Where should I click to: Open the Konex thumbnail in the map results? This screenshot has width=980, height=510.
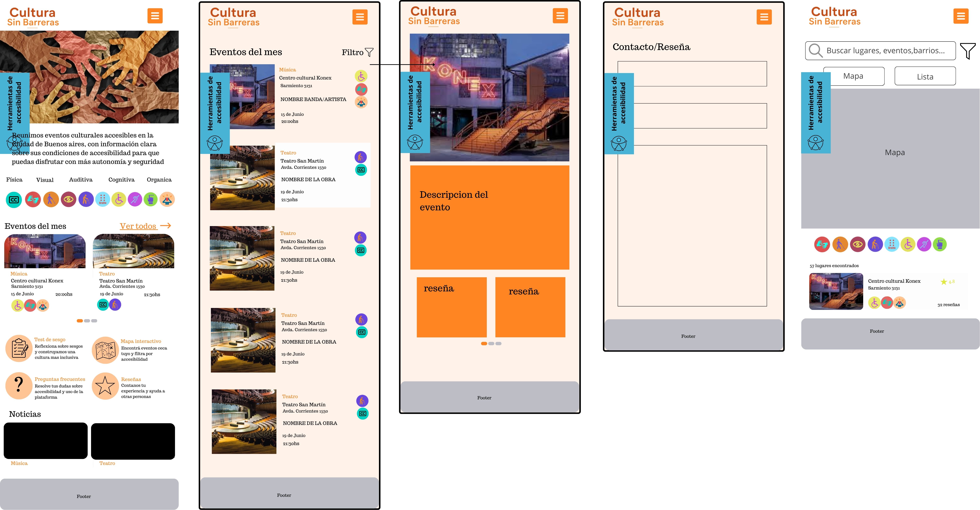(836, 292)
